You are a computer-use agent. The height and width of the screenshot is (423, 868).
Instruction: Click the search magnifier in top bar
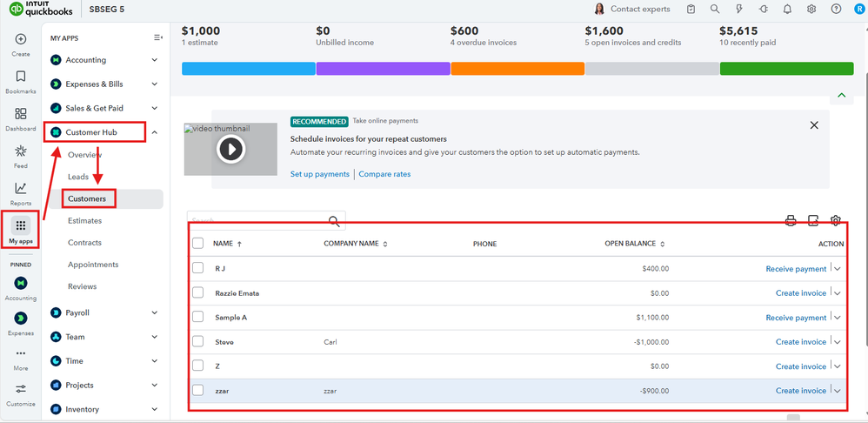(x=715, y=9)
